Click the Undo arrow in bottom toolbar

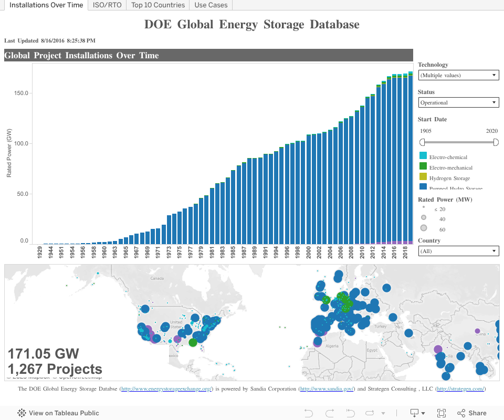coord(308,413)
